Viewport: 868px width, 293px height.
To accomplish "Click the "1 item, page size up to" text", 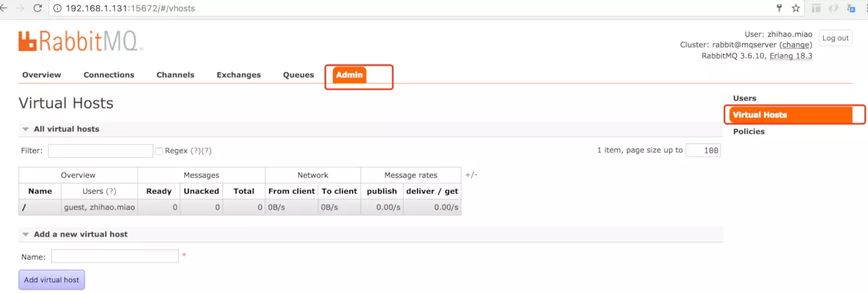I will (640, 150).
